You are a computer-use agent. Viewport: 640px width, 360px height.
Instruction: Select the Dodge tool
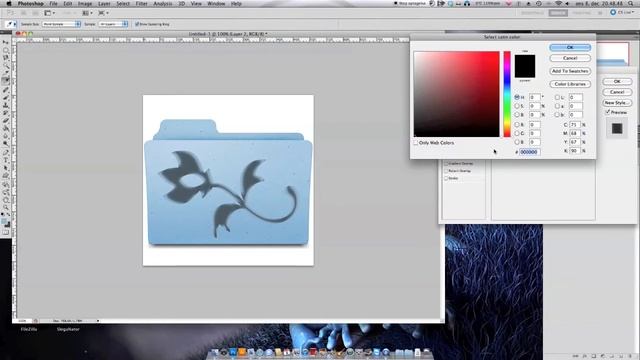pyautogui.click(x=6, y=144)
